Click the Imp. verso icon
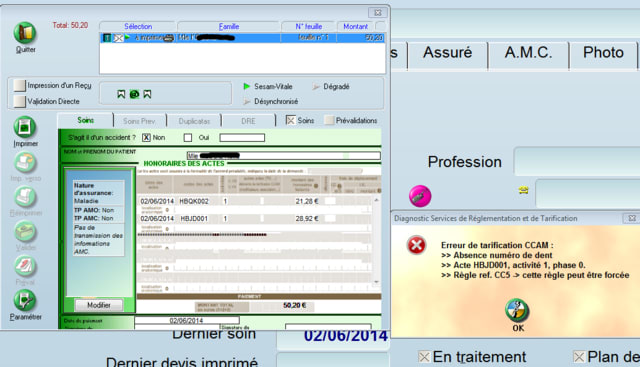 point(25,162)
